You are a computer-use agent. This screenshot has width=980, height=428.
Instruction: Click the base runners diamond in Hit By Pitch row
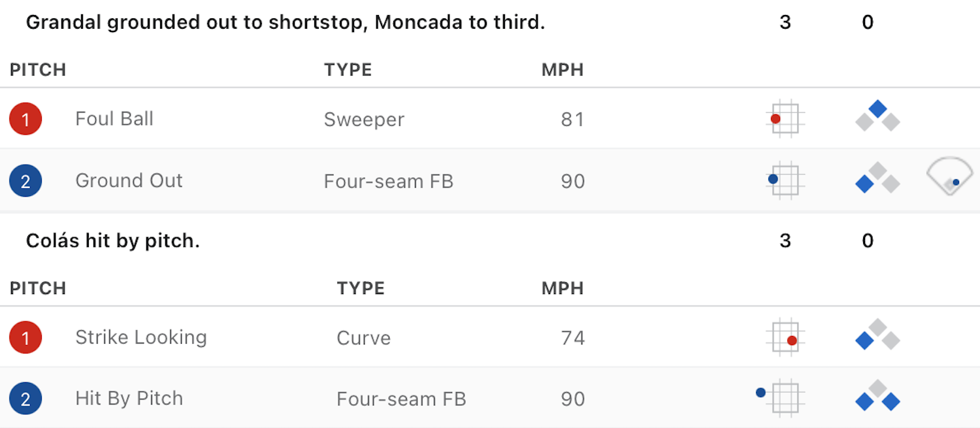click(x=877, y=395)
